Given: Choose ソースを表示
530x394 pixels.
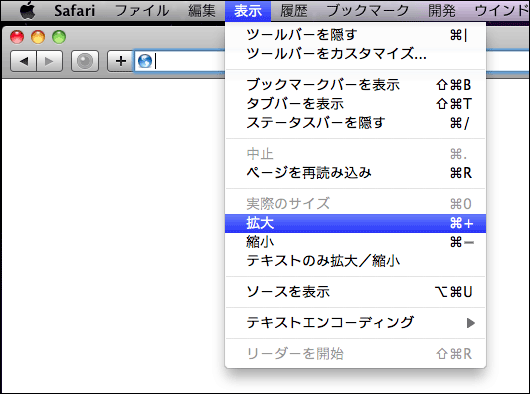Looking at the screenshot, I should pyautogui.click(x=355, y=292).
